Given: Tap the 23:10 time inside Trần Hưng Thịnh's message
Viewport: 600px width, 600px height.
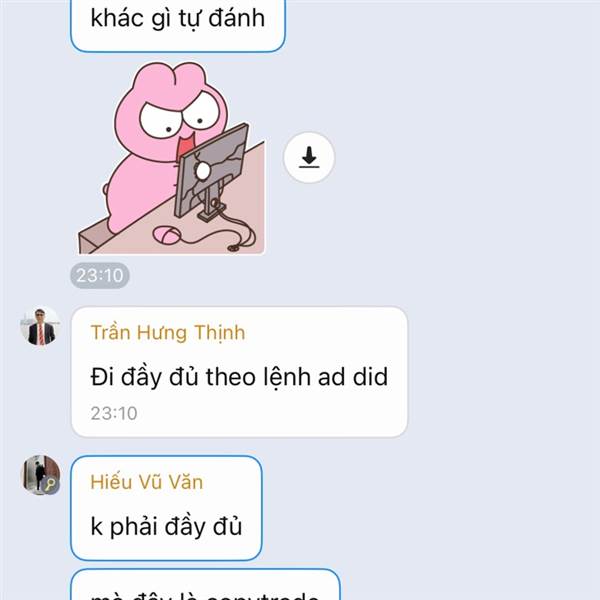Looking at the screenshot, I should tap(114, 413).
